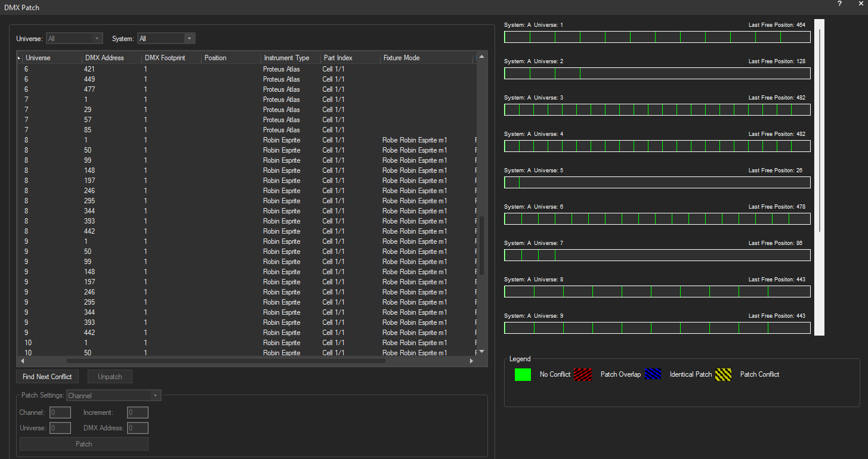Screen dimensions: 868x459
Task: Click the sort arrow in table corner
Action: [19, 58]
